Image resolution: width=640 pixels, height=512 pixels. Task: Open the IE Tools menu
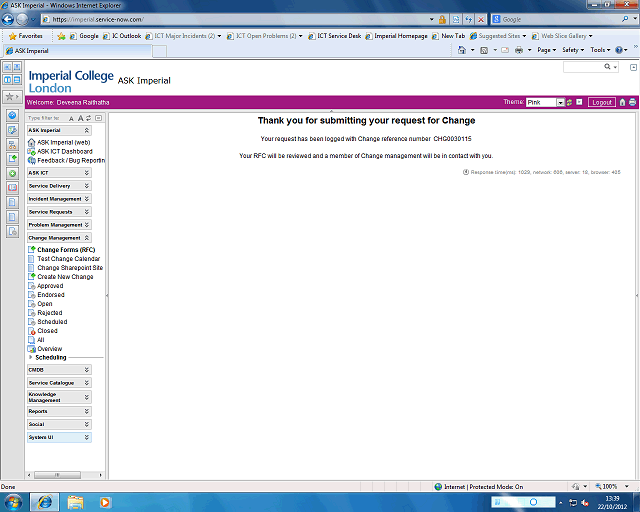tap(599, 49)
